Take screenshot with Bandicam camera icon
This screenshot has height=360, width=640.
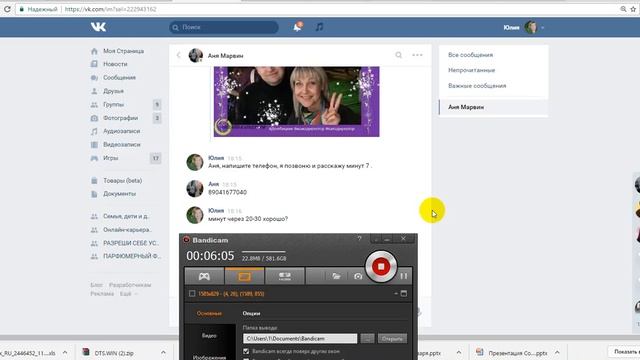[x=358, y=276]
